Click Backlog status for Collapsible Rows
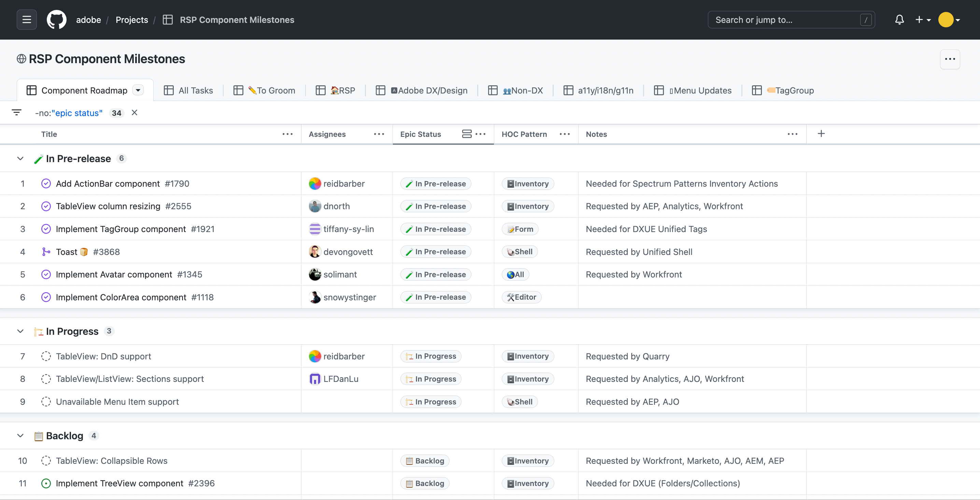980x500 pixels. (x=425, y=461)
